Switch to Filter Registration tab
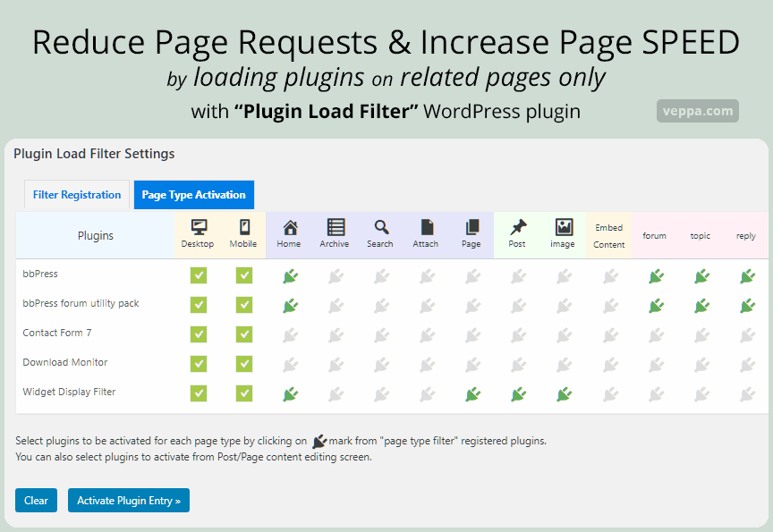Image resolution: width=773 pixels, height=532 pixels. 77,195
